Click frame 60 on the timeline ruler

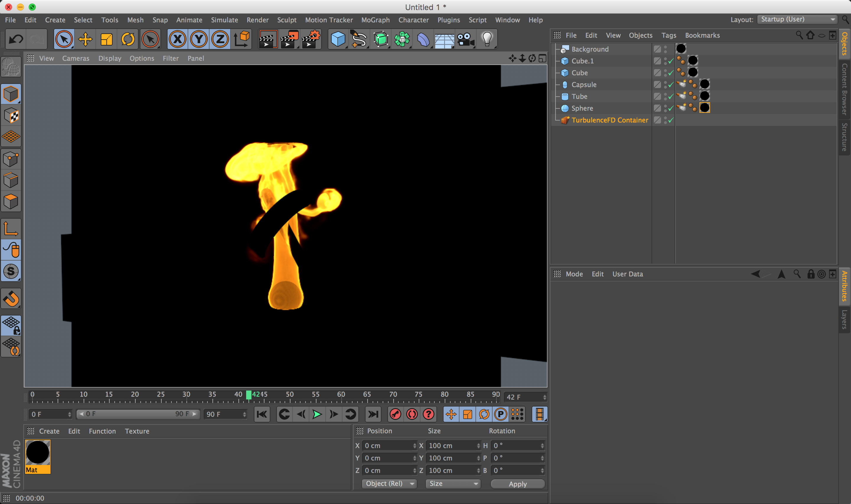point(341,394)
